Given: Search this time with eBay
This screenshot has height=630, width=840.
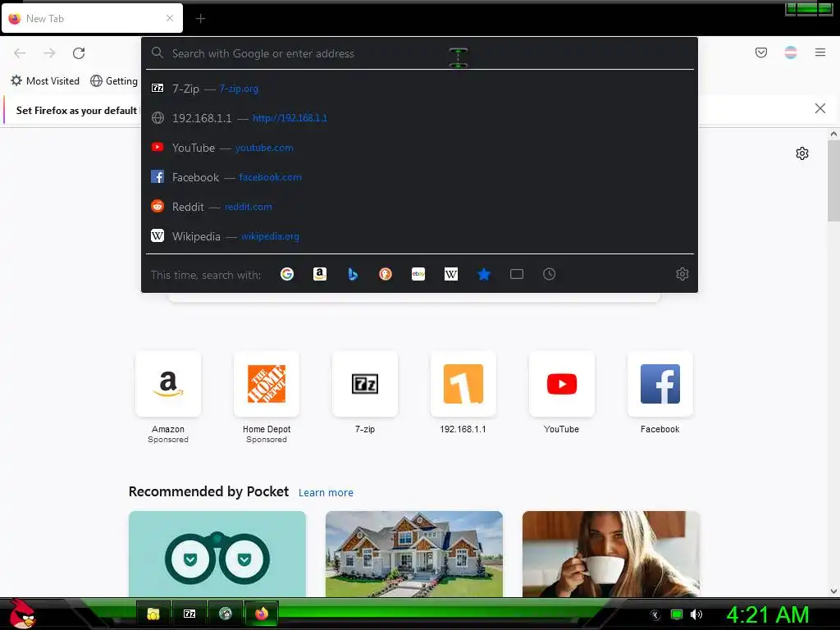Looking at the screenshot, I should 418,274.
